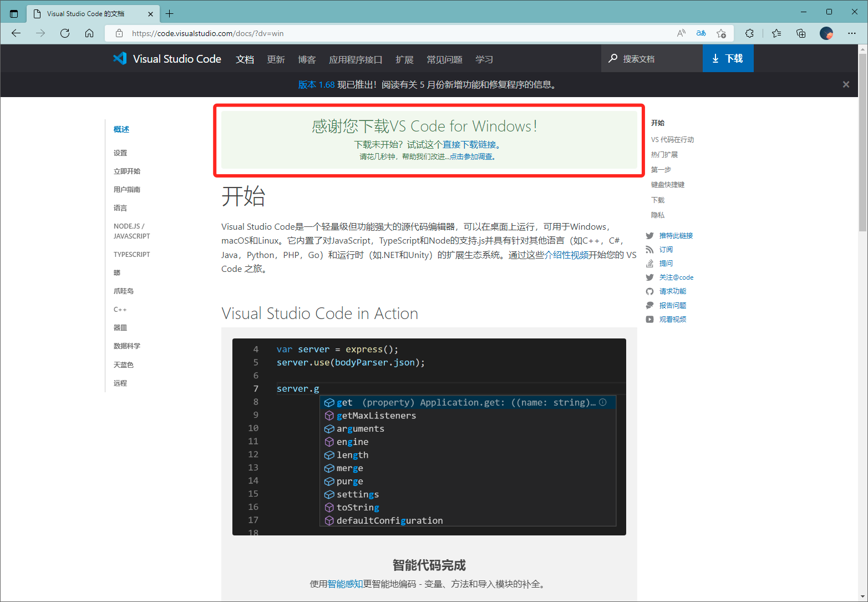Expand 设置 section in left sidebar

pyautogui.click(x=120, y=153)
